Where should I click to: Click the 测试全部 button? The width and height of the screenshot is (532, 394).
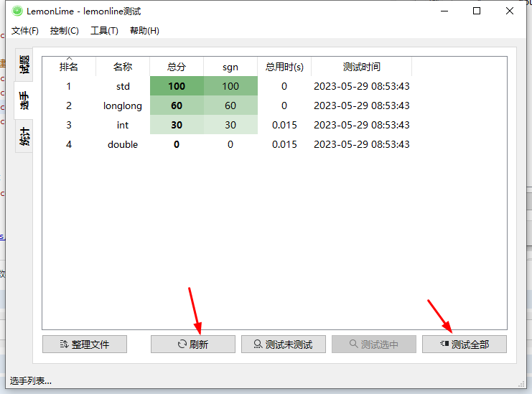click(x=465, y=344)
